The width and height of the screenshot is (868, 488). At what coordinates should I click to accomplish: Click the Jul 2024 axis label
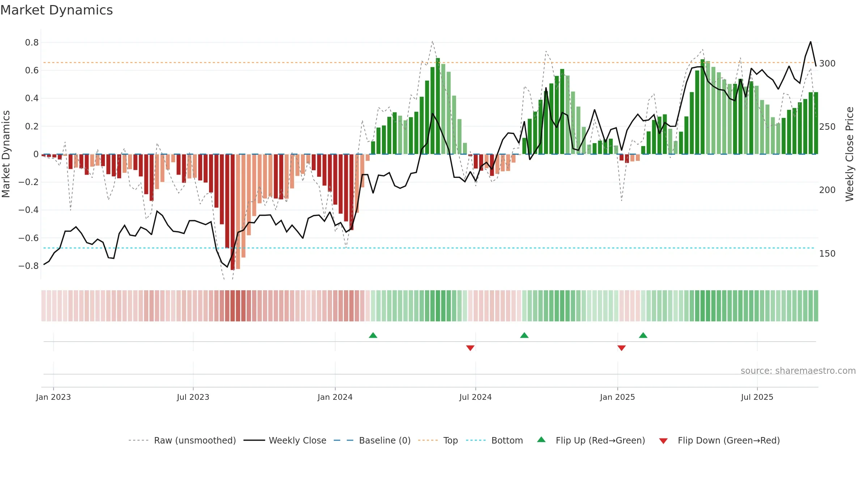(x=476, y=397)
